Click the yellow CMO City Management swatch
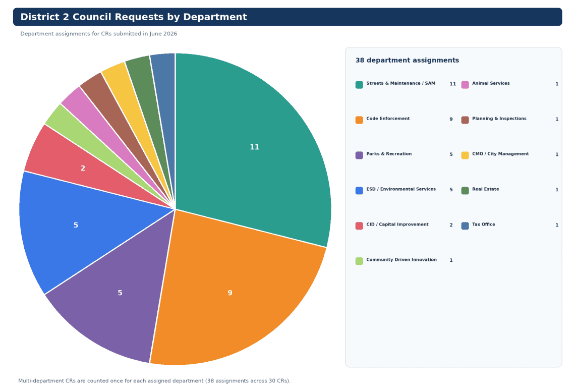This screenshot has height=392, width=575. coord(465,155)
